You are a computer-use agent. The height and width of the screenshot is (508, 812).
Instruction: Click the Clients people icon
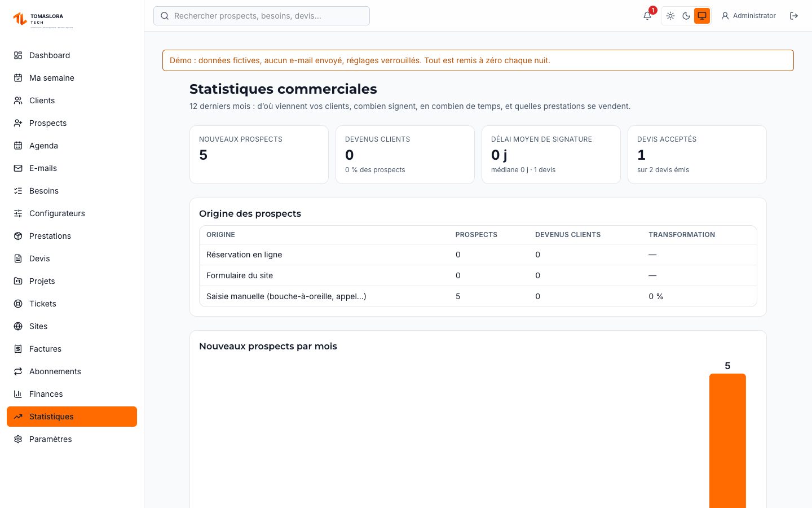click(18, 100)
